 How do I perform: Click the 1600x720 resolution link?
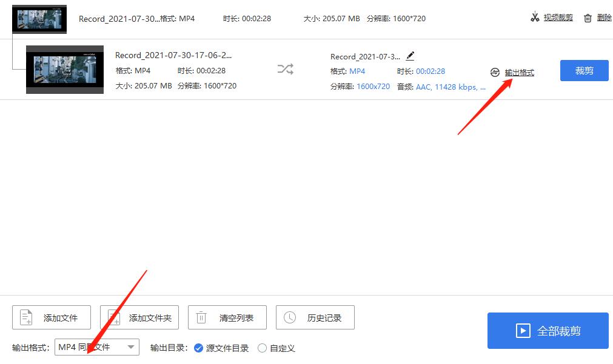(x=372, y=86)
